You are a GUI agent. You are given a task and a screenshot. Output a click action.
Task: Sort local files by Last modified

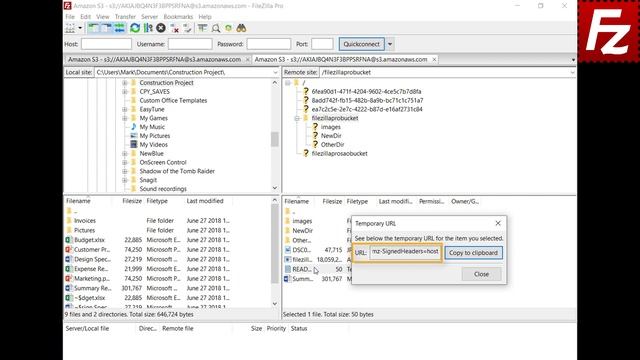click(x=205, y=201)
